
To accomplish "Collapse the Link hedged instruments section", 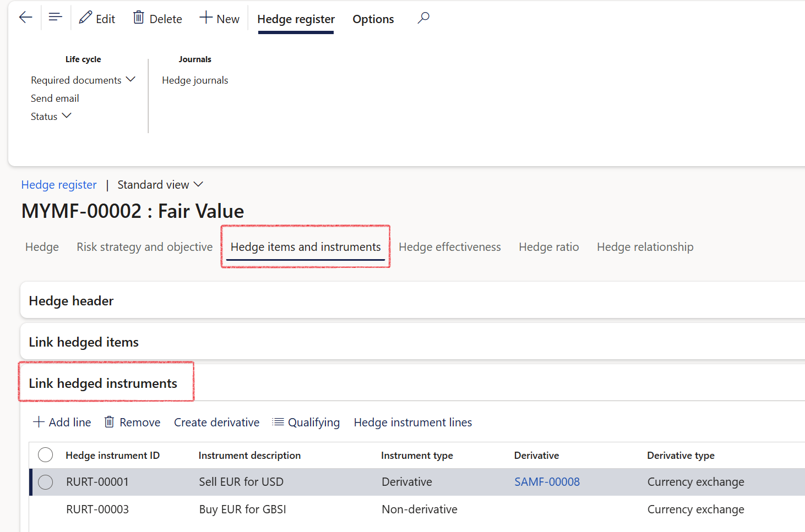I will pos(103,383).
